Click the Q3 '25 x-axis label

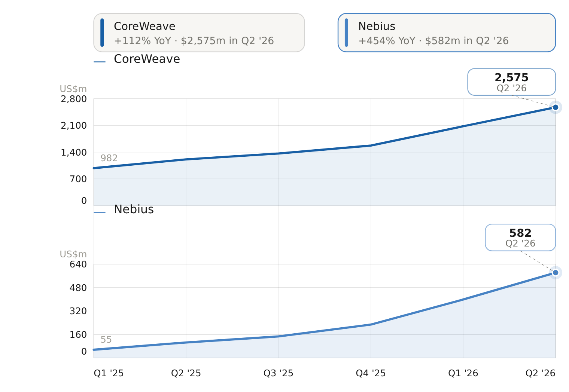coord(279,373)
